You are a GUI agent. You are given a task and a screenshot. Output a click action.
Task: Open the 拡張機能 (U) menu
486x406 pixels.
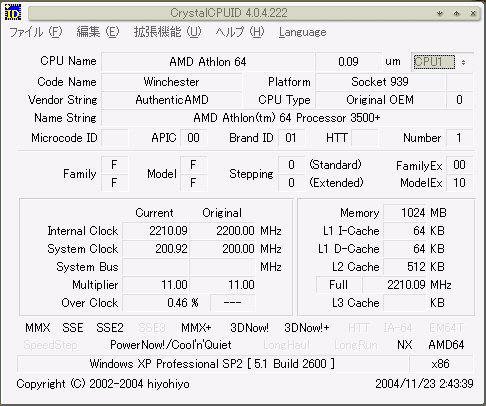tap(167, 32)
